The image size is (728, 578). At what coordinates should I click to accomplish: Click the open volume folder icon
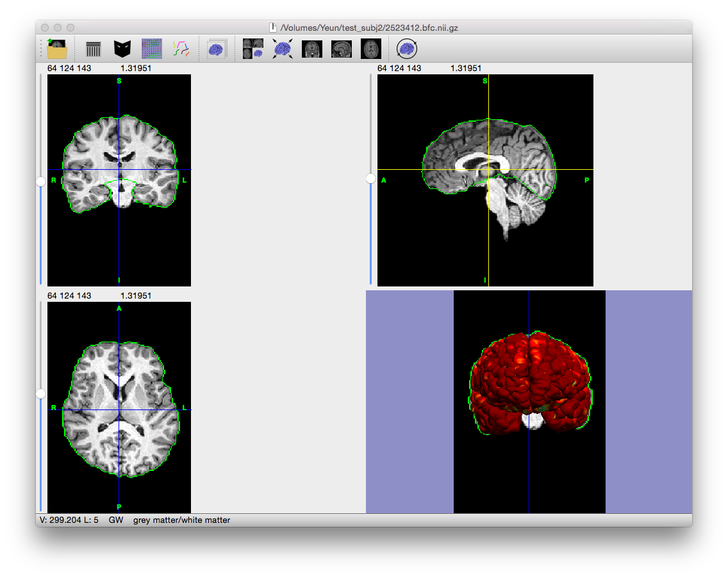(57, 49)
